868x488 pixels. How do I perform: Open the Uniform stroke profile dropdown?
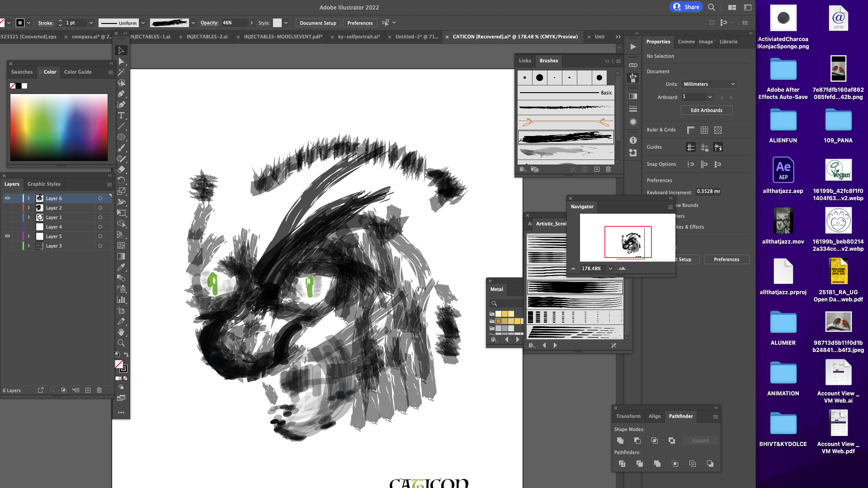(x=143, y=23)
